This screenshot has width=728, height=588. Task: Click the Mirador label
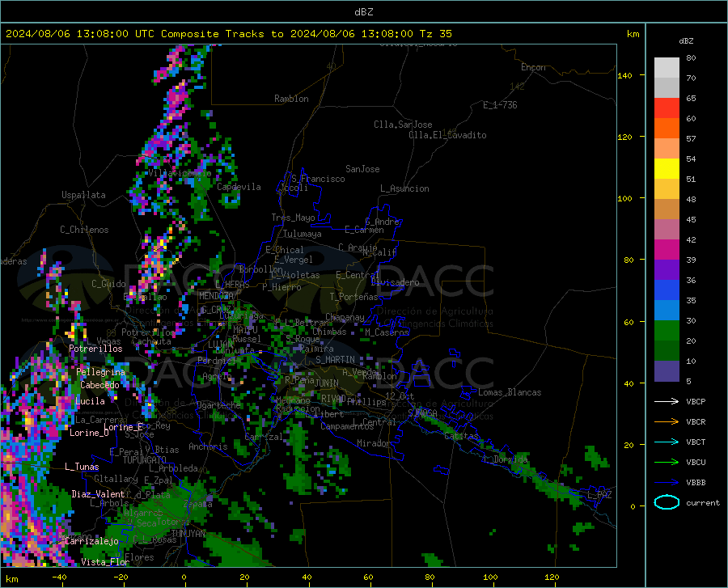tap(374, 443)
